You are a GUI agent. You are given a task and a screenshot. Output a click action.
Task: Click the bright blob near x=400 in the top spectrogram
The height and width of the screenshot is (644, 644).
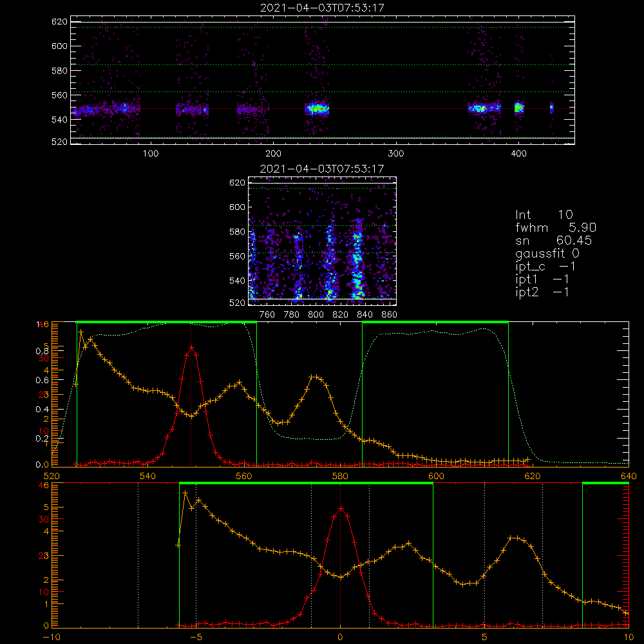(x=519, y=108)
